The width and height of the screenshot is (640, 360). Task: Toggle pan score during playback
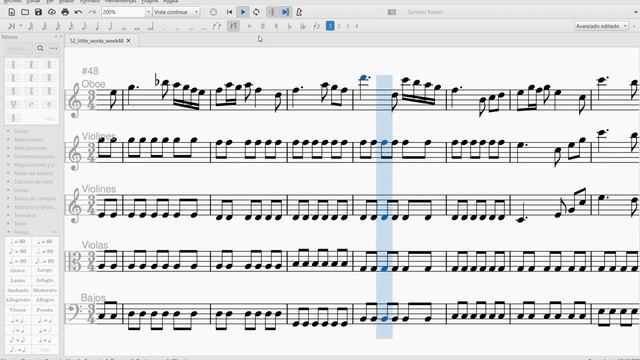(x=285, y=12)
